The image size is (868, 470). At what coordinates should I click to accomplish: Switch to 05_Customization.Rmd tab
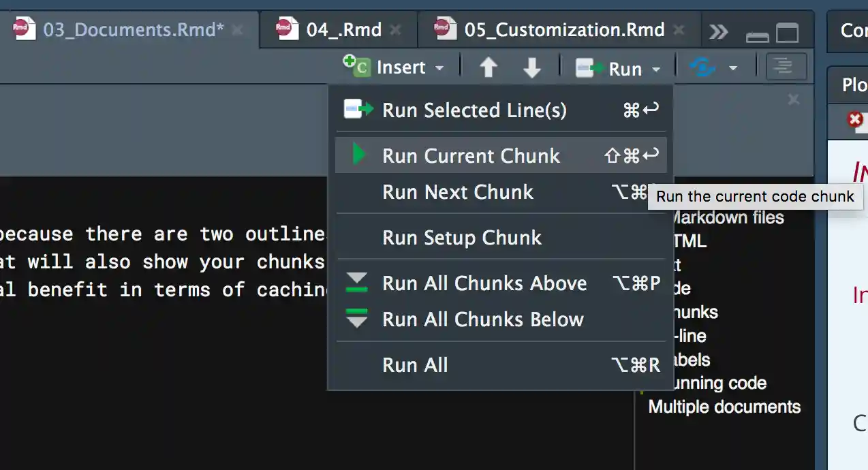coord(564,30)
